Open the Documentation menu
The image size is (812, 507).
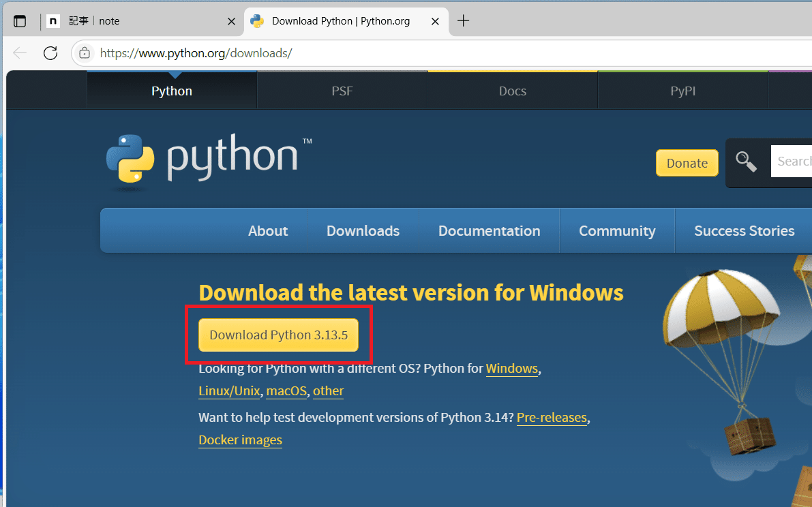click(489, 231)
